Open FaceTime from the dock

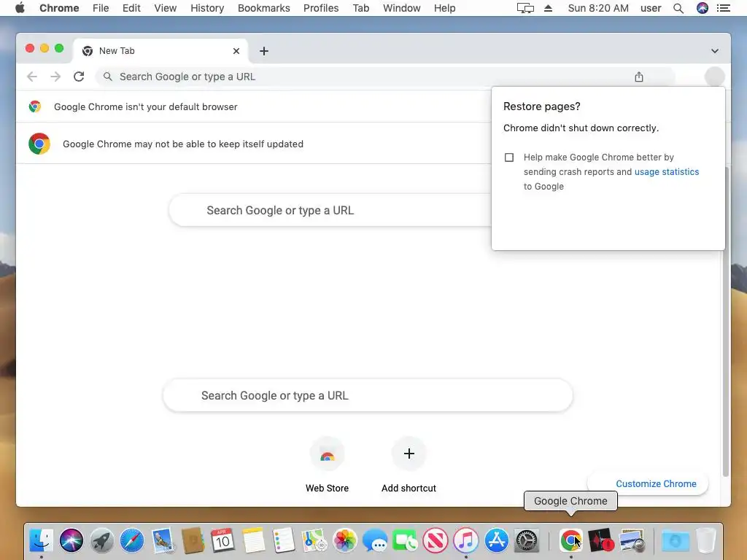click(x=405, y=540)
